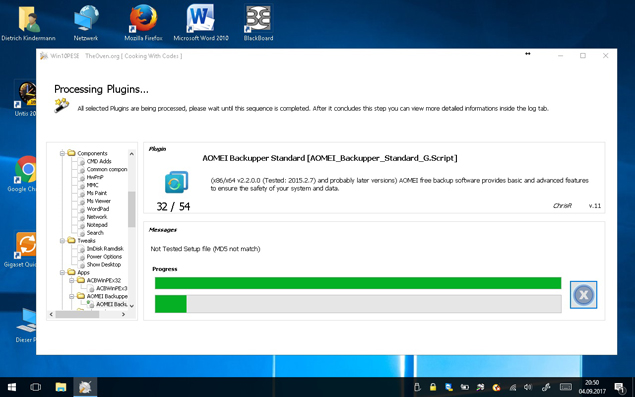635x397 pixels.
Task: Collapse the AOMEI Backupper folder node
Action: [x=72, y=296]
